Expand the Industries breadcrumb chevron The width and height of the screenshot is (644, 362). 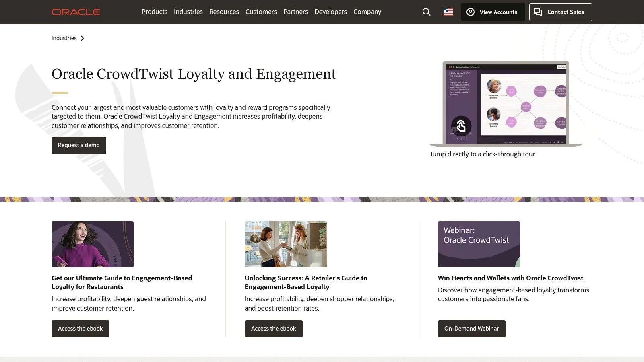(x=82, y=38)
